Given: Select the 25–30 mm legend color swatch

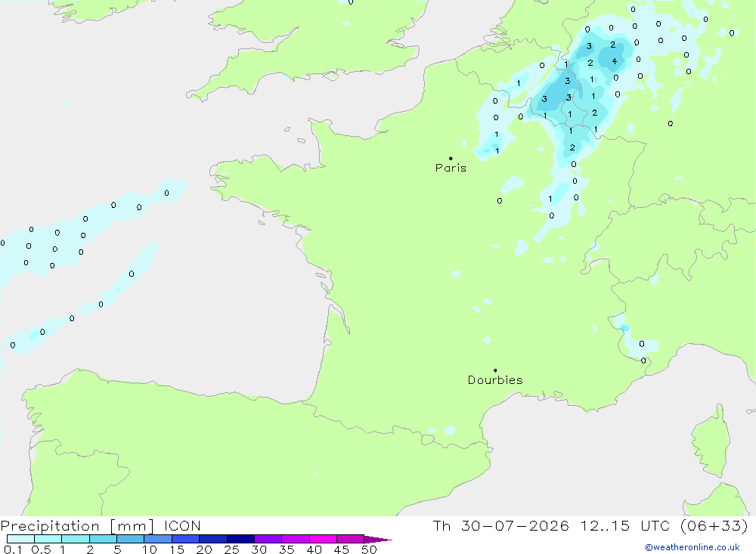Looking at the screenshot, I should pos(240,539).
